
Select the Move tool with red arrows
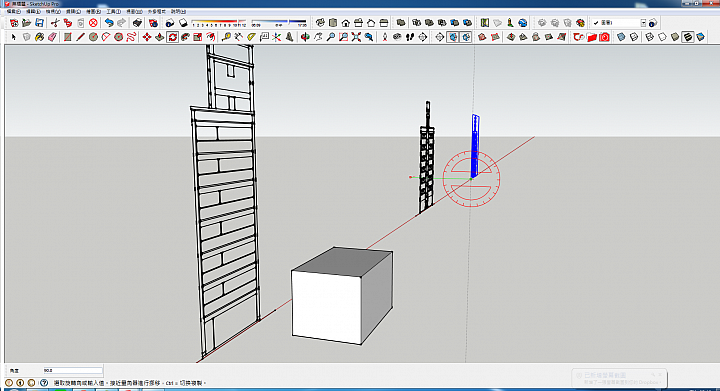147,37
